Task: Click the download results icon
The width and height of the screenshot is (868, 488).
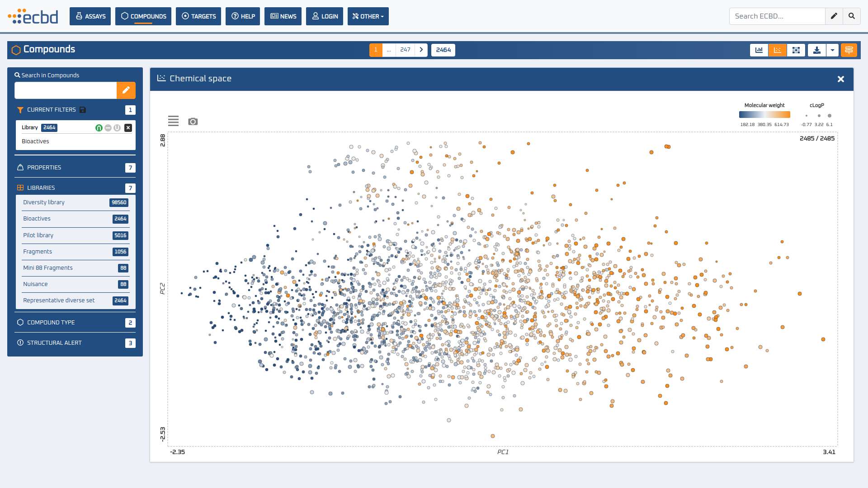Action: 816,50
